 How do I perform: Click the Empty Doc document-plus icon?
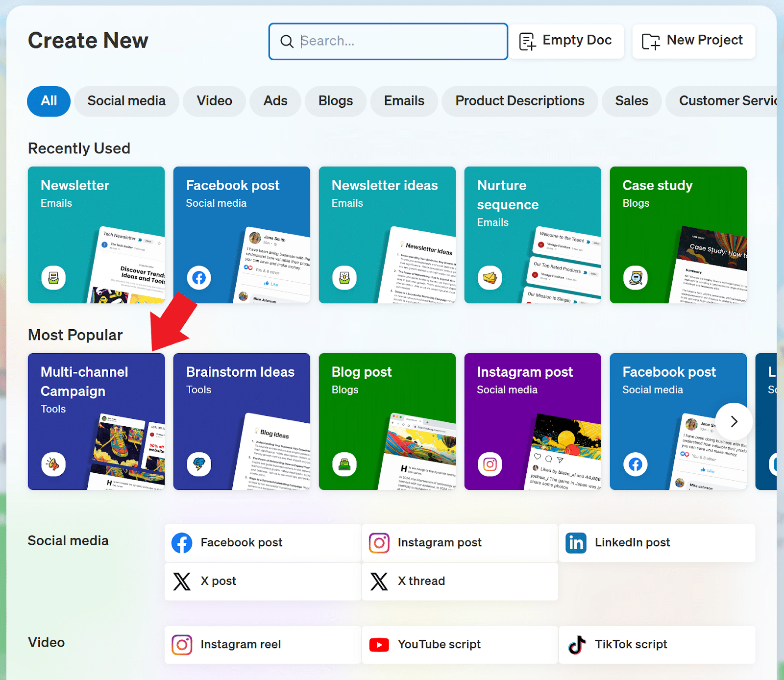(527, 42)
